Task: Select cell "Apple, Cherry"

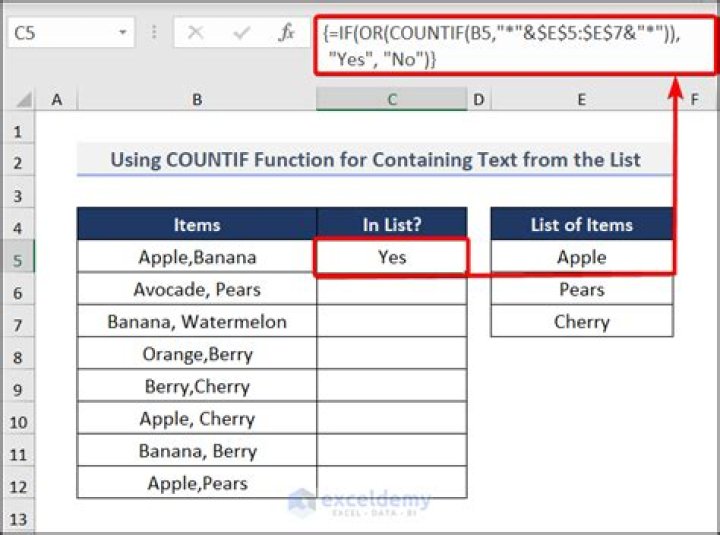Action: [x=197, y=418]
